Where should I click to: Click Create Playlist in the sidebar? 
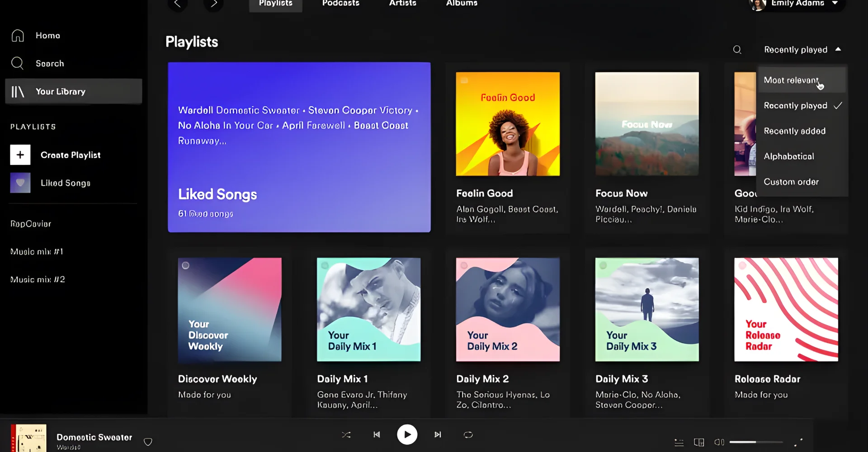click(71, 155)
